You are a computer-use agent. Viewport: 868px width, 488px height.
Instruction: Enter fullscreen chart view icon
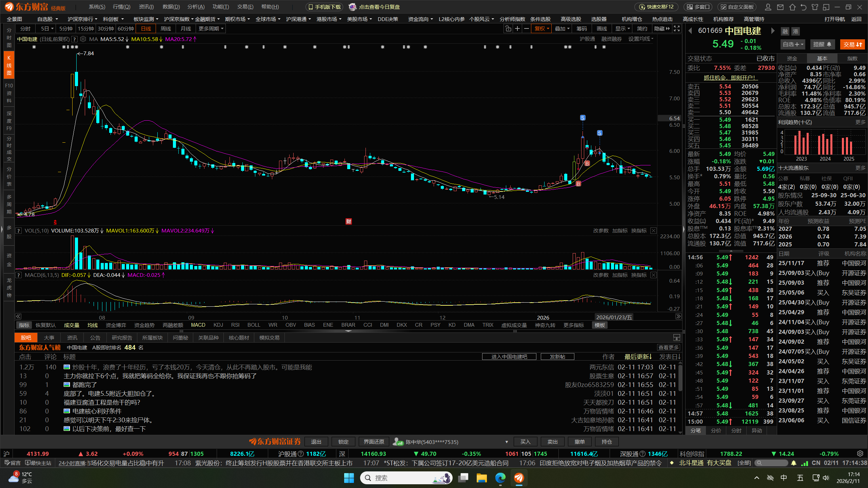[x=677, y=29]
